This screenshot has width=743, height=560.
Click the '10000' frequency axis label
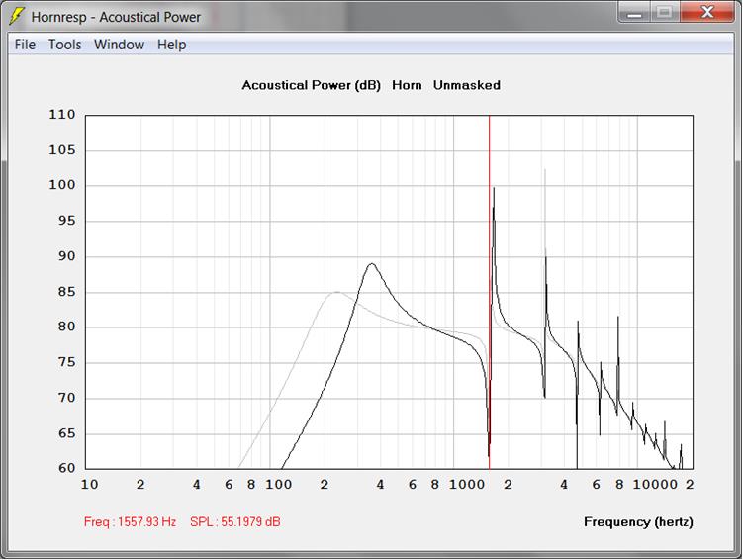(x=655, y=484)
